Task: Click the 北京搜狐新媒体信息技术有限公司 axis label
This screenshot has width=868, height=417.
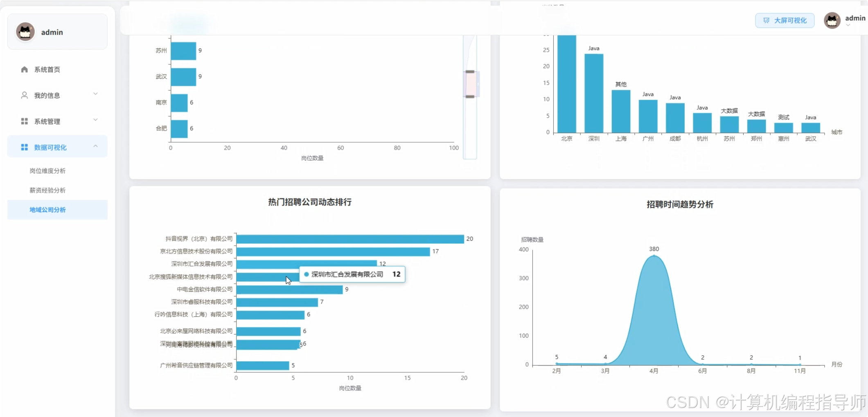Action: click(x=191, y=277)
